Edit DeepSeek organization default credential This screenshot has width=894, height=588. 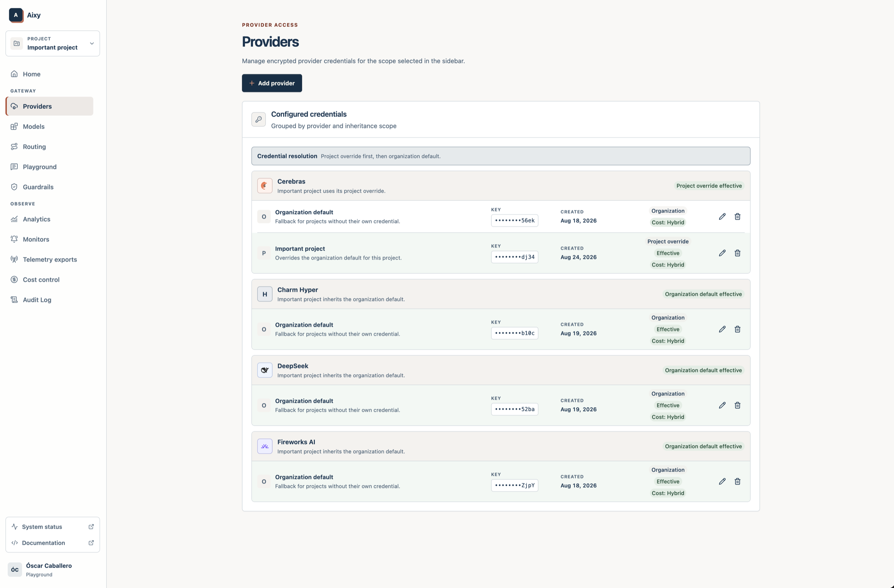(x=722, y=406)
